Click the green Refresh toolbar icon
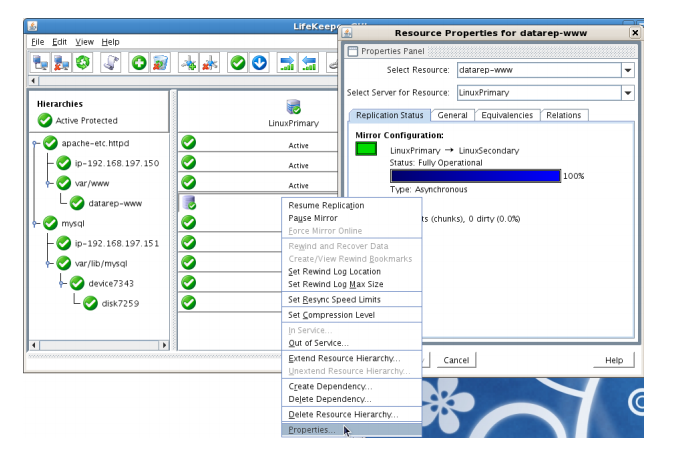Viewport: 677px width, 458px height. [82, 63]
